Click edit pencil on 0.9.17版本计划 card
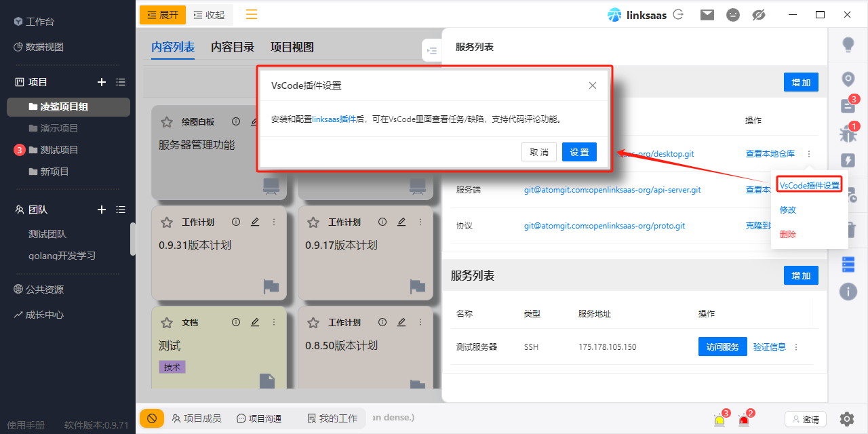 (x=401, y=222)
